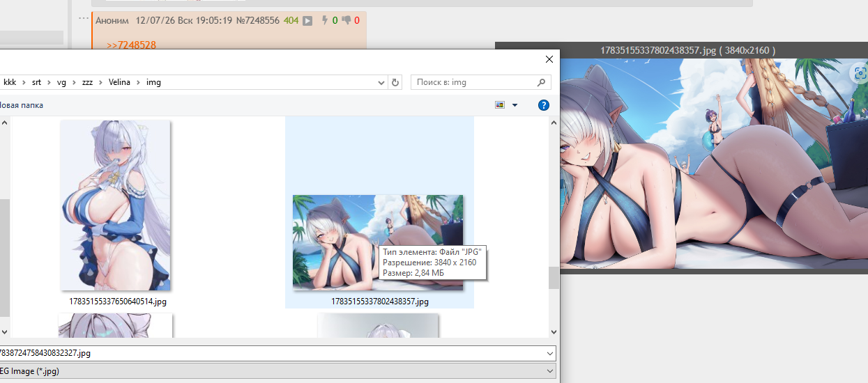
Task: Create a new folder with 'Новая папка'
Action: pos(22,105)
